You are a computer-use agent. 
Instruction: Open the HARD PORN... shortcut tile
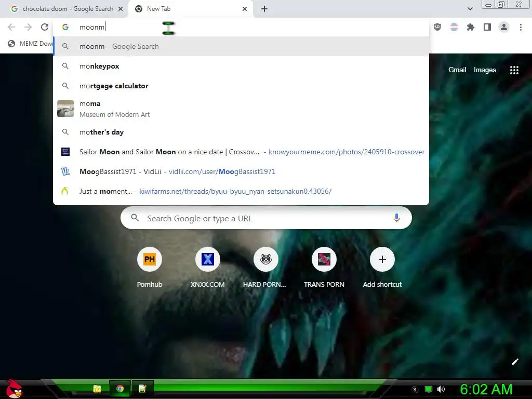point(265,268)
